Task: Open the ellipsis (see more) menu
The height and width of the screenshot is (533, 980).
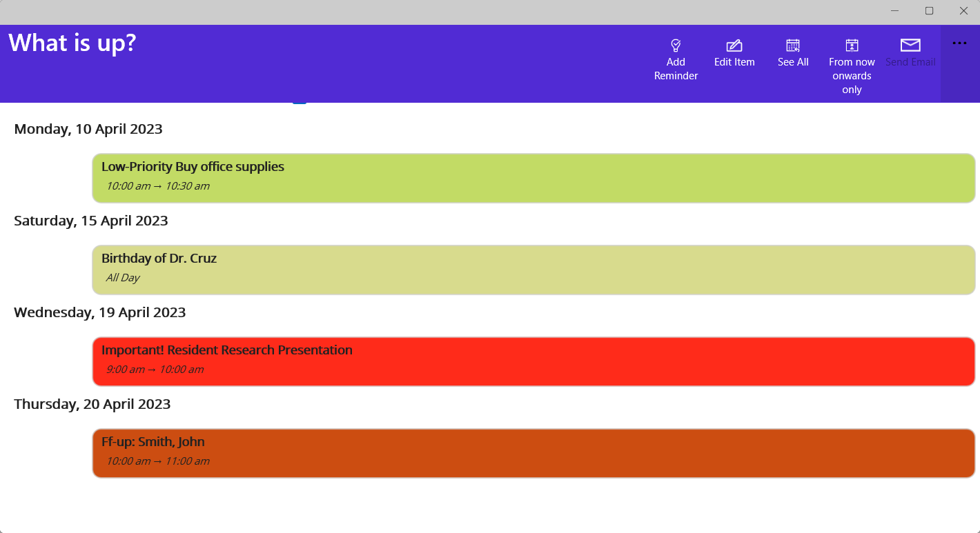Action: click(x=959, y=43)
